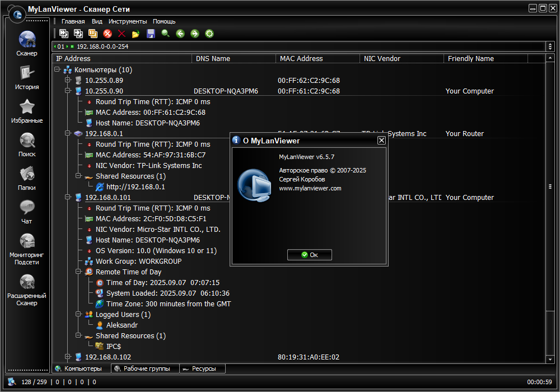Open the address range dropdown arrow
Image resolution: width=560 pixels, height=392 pixels.
550,46
